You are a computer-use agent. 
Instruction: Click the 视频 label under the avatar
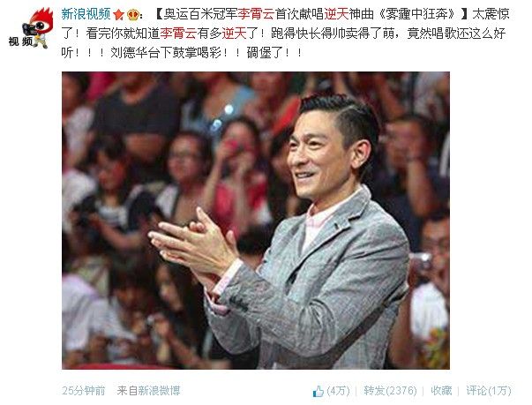click(x=20, y=41)
